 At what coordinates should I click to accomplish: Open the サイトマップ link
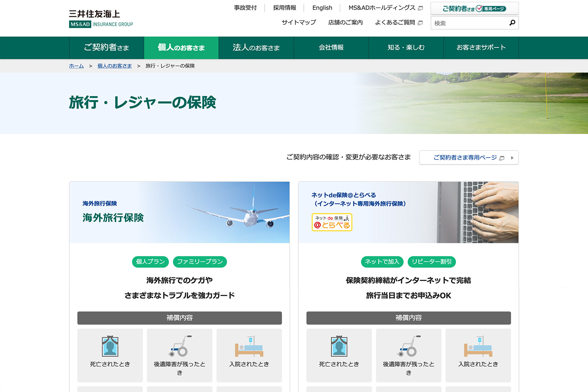click(x=299, y=22)
